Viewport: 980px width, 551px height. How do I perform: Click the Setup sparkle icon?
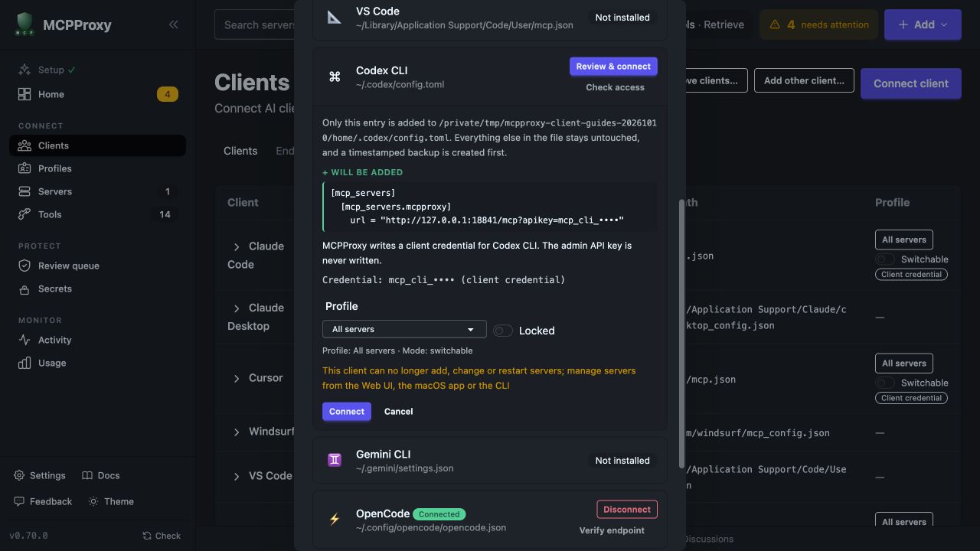coord(24,70)
